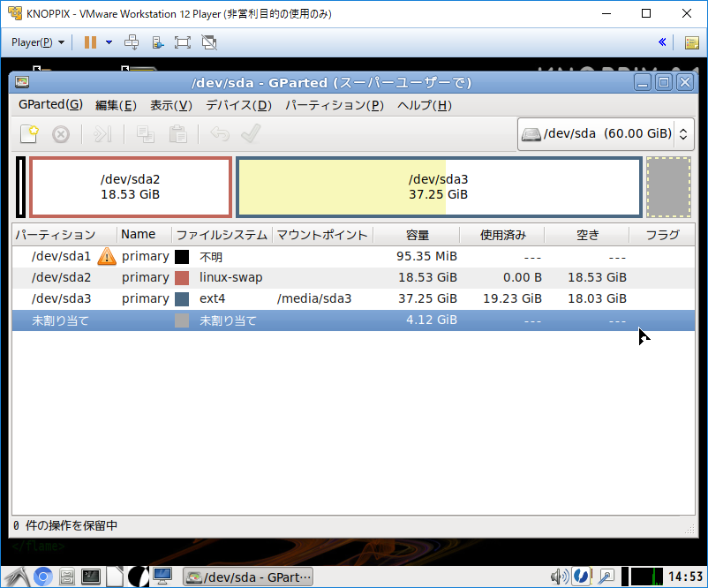
Task: Click the 0.00 B used value
Action: tap(523, 277)
